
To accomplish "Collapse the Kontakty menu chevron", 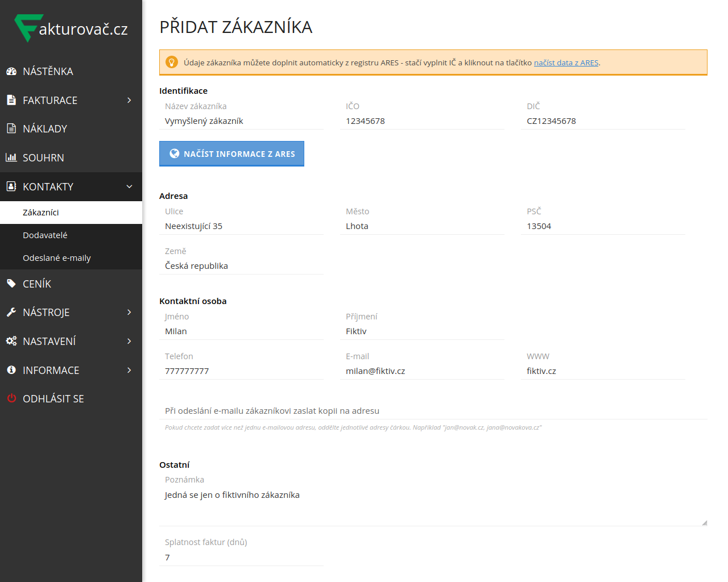I will tap(129, 186).
